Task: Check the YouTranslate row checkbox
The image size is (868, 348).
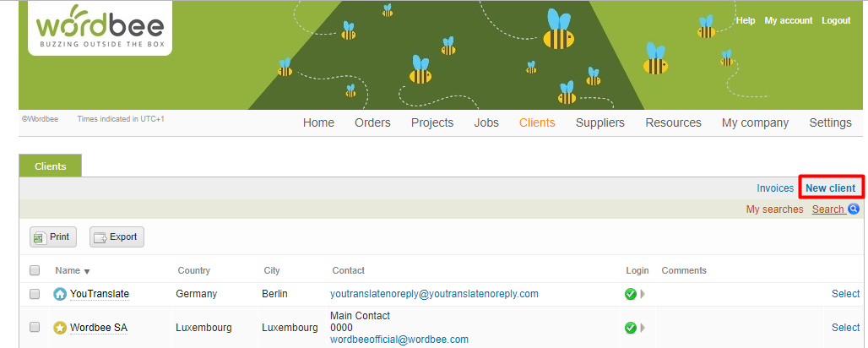Action: pos(35,294)
